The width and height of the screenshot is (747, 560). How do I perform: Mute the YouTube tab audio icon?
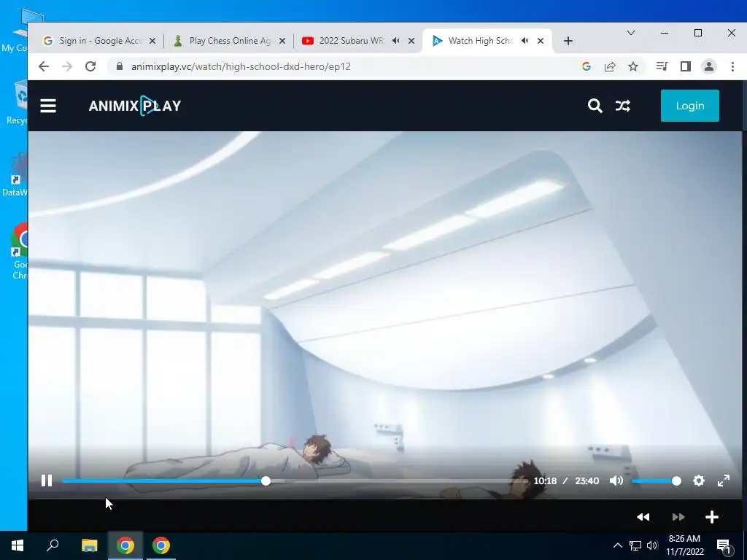396,41
